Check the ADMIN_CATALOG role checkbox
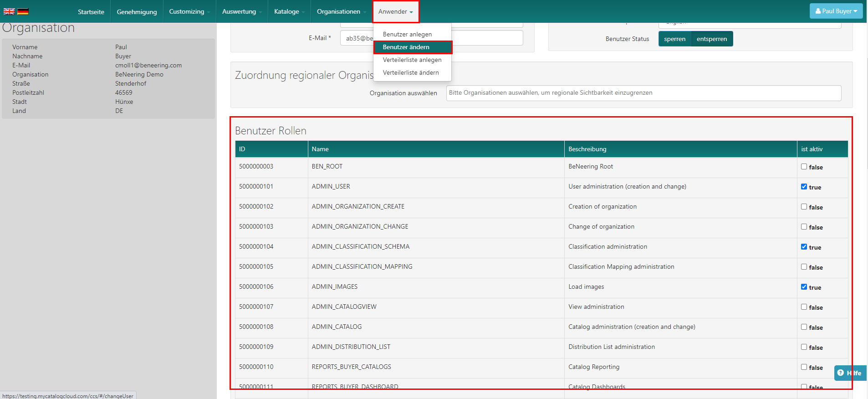 [x=804, y=327]
